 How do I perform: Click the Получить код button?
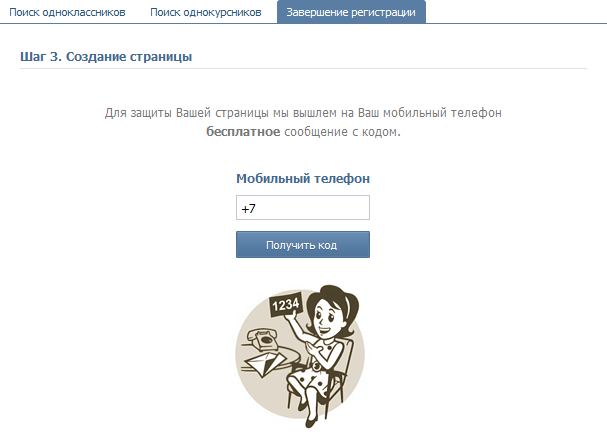[x=303, y=245]
